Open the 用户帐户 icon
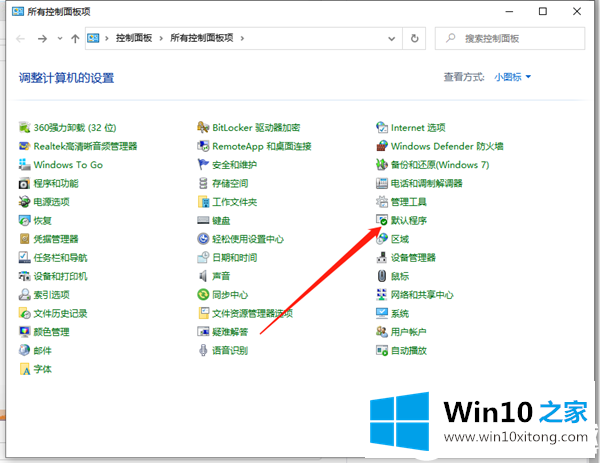This screenshot has width=600, height=463. point(382,332)
